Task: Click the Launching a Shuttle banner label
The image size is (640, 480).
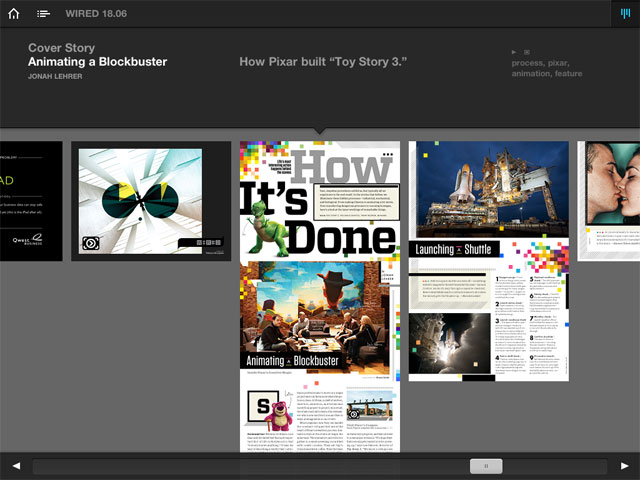Action: pyautogui.click(x=453, y=249)
